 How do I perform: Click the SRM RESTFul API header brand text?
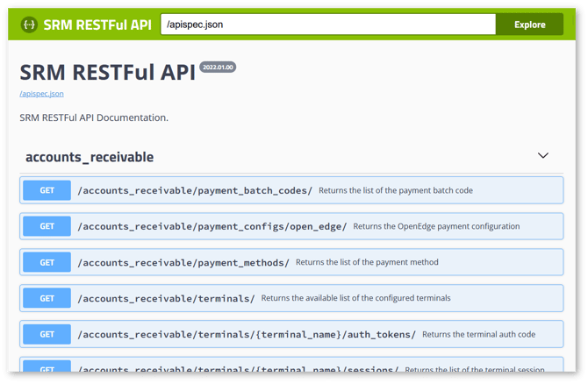click(97, 25)
